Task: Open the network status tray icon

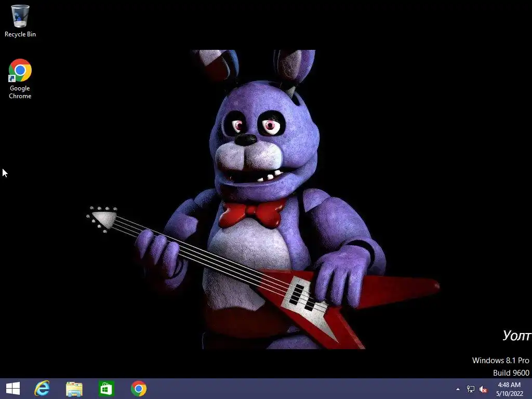Action: click(471, 389)
